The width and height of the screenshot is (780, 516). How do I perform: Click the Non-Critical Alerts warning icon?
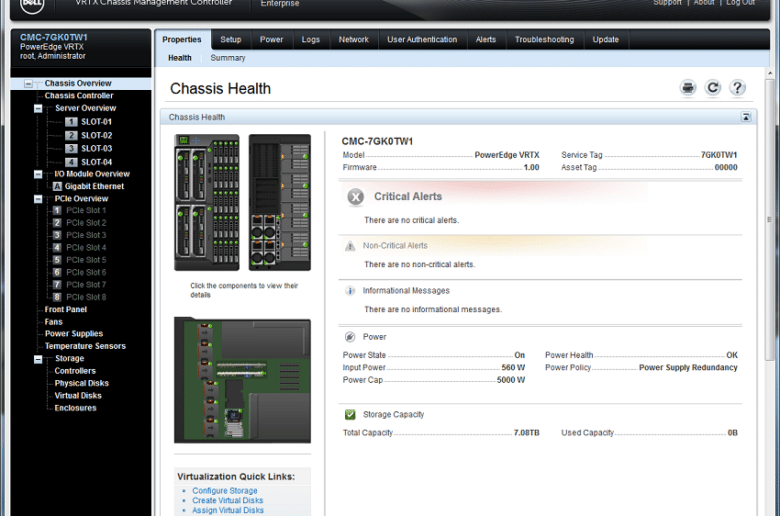(350, 246)
